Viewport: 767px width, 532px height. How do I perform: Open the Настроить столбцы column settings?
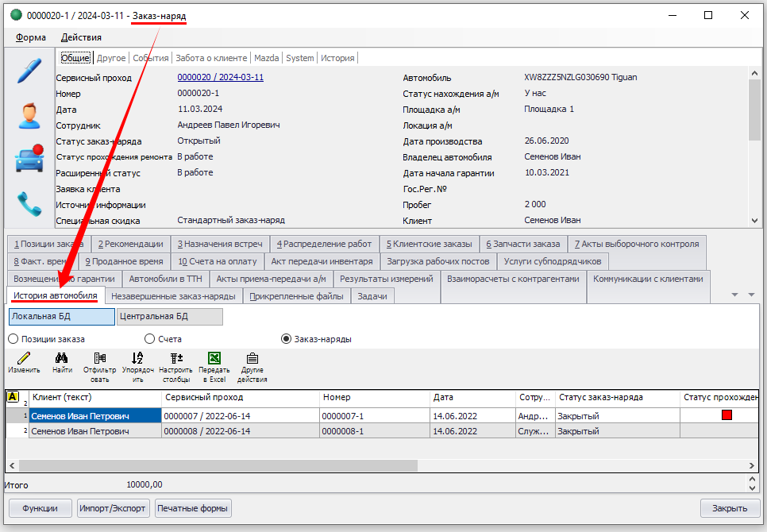[175, 363]
